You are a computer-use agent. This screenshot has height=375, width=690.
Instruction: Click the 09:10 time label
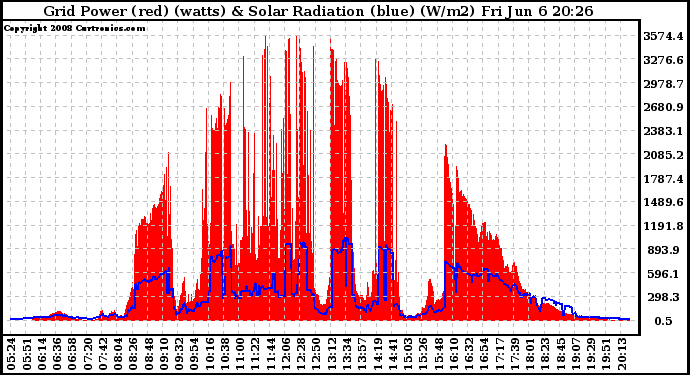(164, 354)
